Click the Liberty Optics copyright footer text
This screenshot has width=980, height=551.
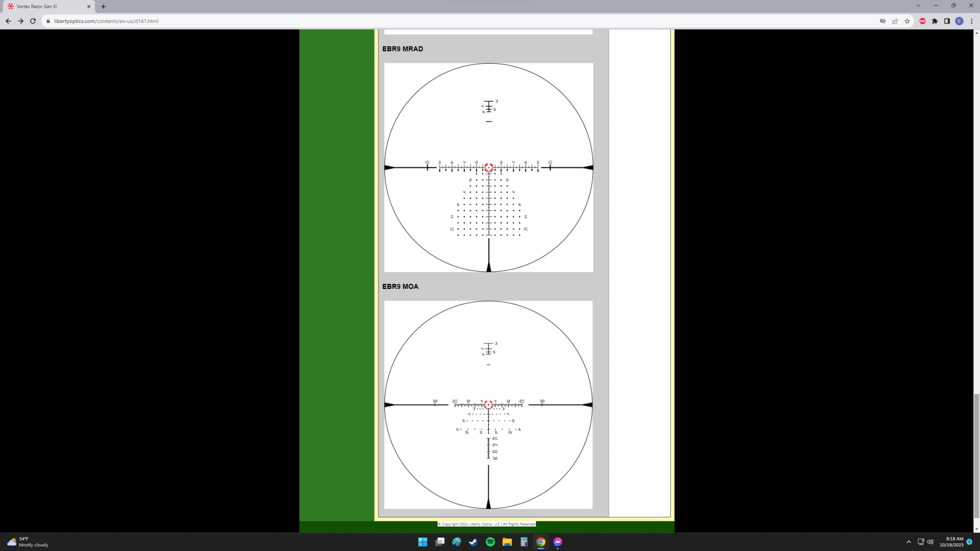[x=487, y=524]
